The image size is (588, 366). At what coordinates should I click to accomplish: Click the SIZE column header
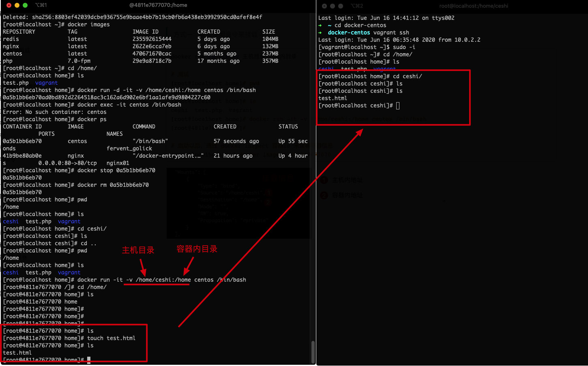269,32
